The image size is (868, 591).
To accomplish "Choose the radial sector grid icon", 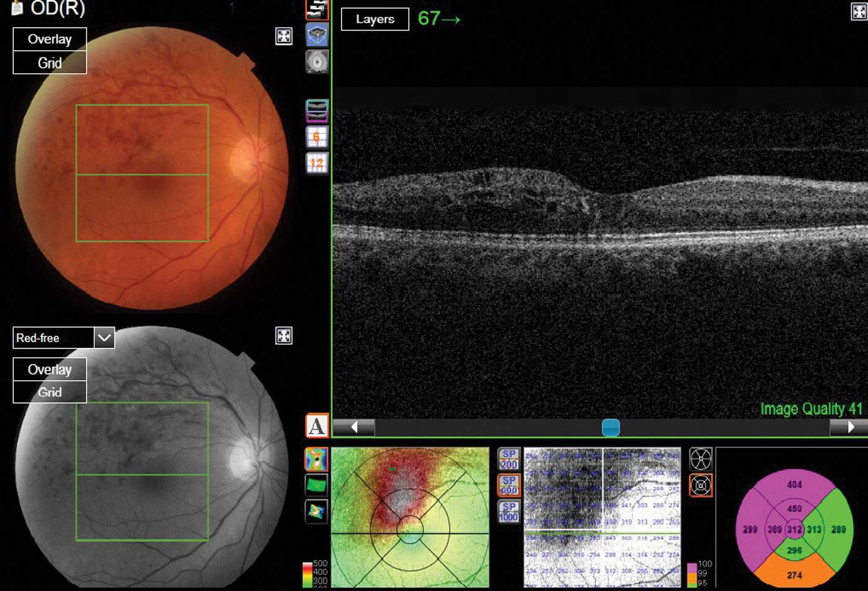I will (701, 460).
